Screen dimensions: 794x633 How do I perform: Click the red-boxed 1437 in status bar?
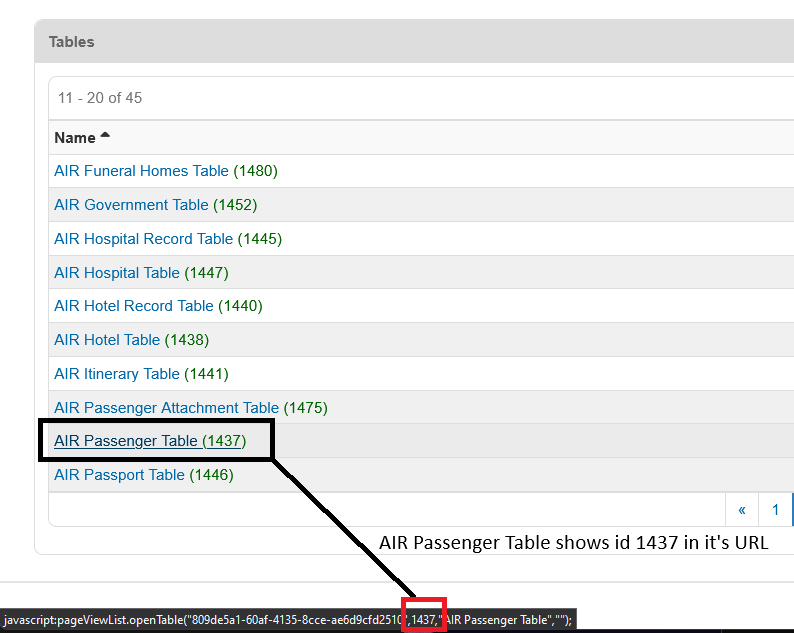[424, 620]
